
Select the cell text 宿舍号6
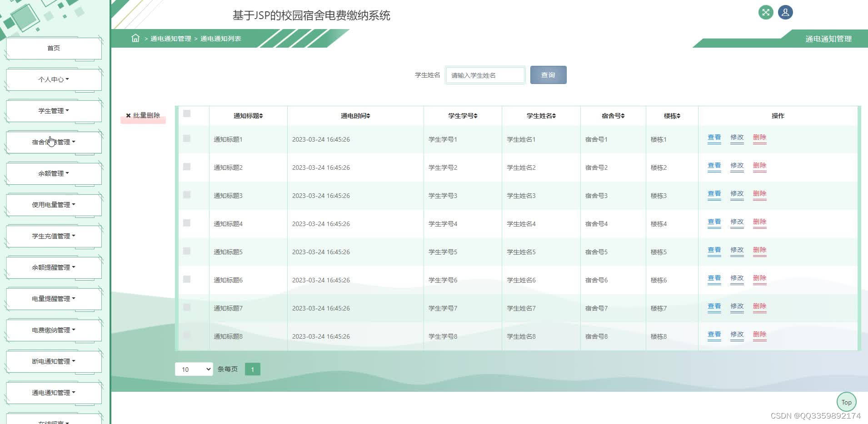point(596,280)
